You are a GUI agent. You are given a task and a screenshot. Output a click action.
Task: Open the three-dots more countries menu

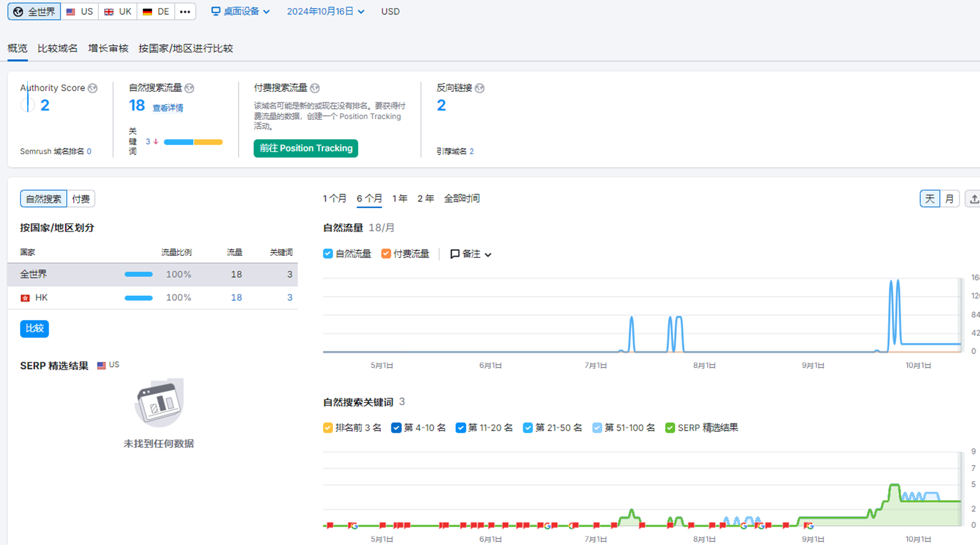pyautogui.click(x=185, y=12)
